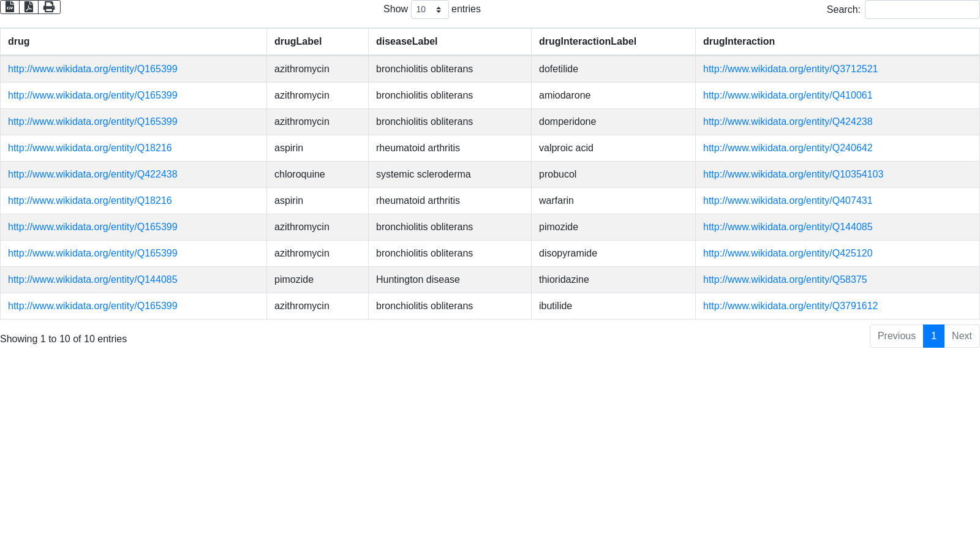
Task: Open warfarin interaction link Q407431
Action: coord(788,201)
